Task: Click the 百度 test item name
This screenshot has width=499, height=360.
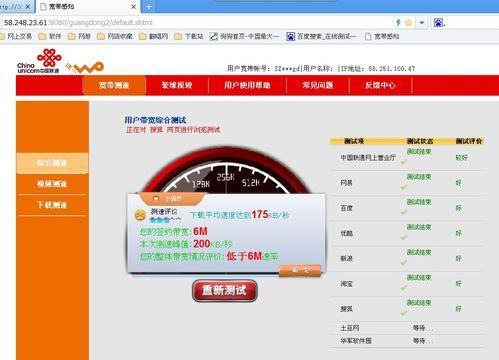Action: pos(346,208)
